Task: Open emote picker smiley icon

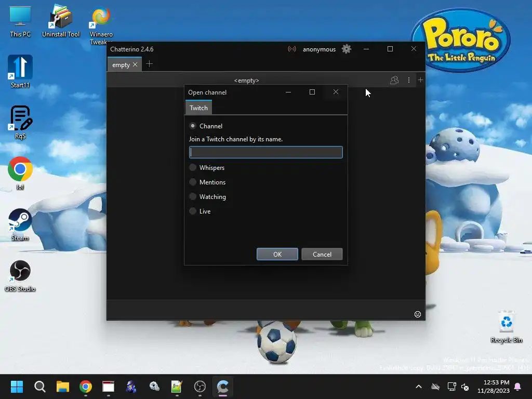Action: pyautogui.click(x=418, y=314)
